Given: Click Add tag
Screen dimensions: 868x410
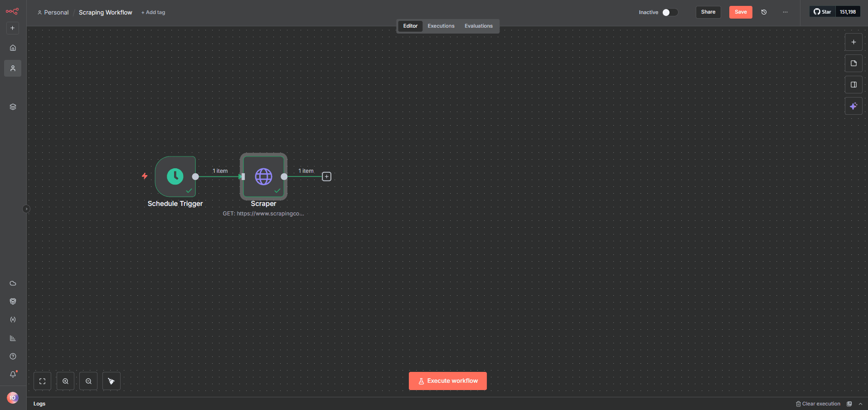Looking at the screenshot, I should coord(153,12).
